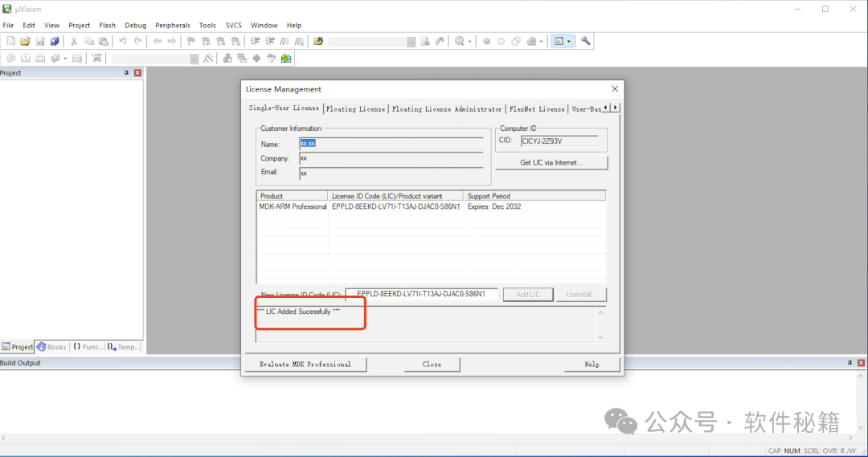This screenshot has width=868, height=457.
Task: Open the Flash menu
Action: click(x=108, y=26)
